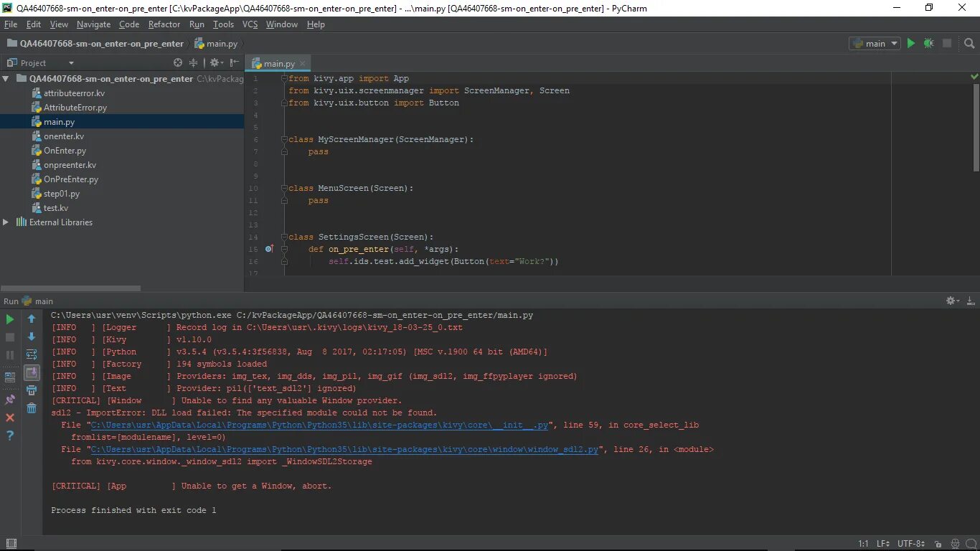
Task: Hide the Project tool window
Action: click(x=233, y=63)
